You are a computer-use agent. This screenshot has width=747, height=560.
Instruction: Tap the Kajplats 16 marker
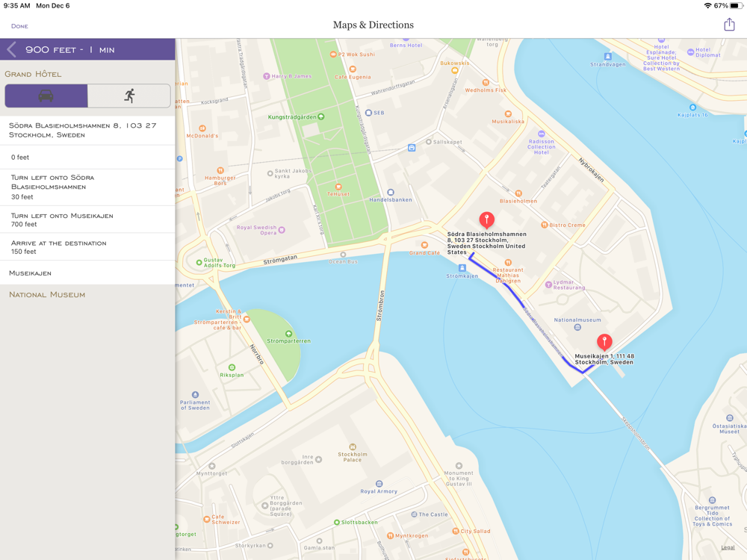tap(692, 108)
